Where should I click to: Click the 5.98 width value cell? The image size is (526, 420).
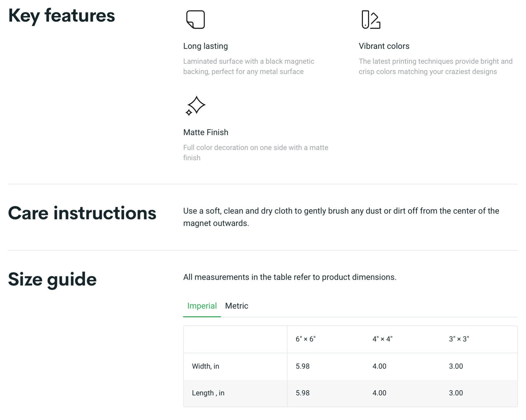click(x=302, y=366)
